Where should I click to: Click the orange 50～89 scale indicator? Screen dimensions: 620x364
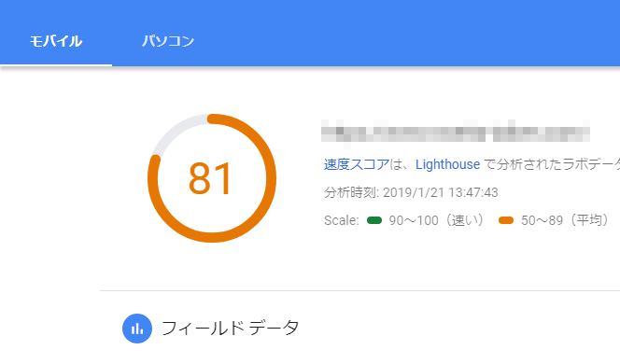click(506, 220)
